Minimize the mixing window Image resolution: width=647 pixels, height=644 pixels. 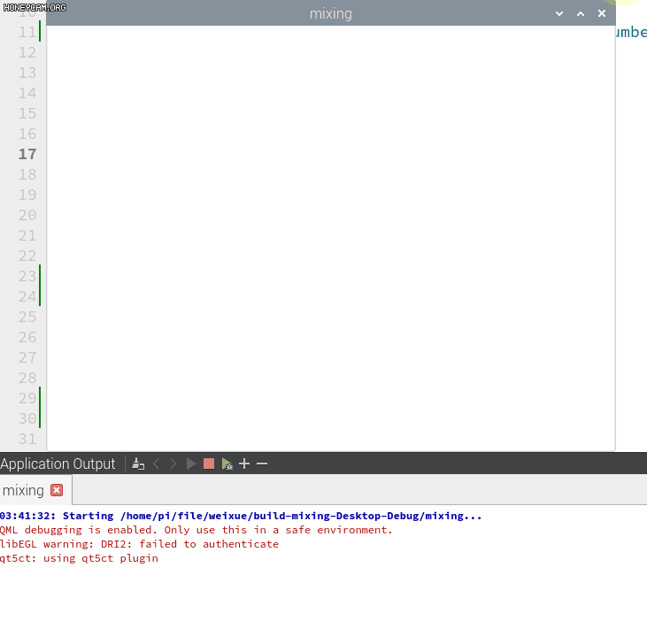click(559, 13)
